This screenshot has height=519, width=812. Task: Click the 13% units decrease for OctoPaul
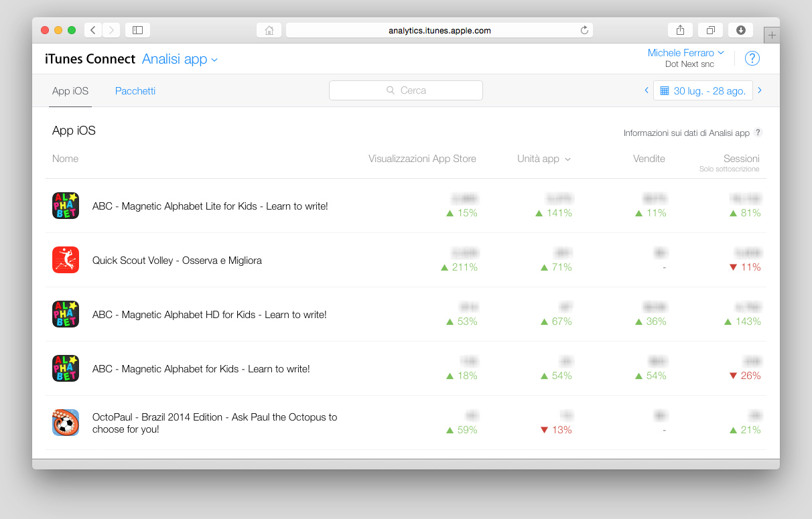click(556, 430)
